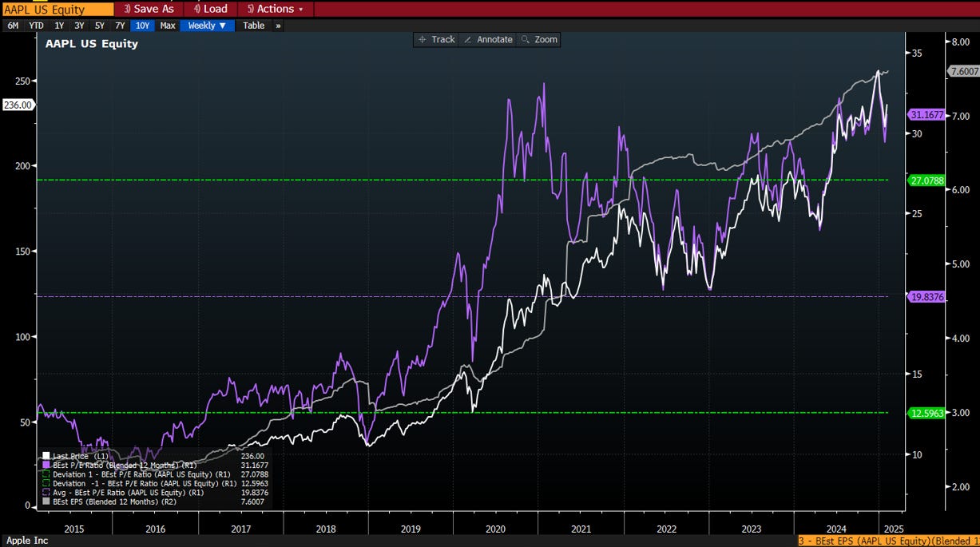The width and height of the screenshot is (980, 547).
Task: Click the Last Price white legend swatch
Action: (x=46, y=456)
